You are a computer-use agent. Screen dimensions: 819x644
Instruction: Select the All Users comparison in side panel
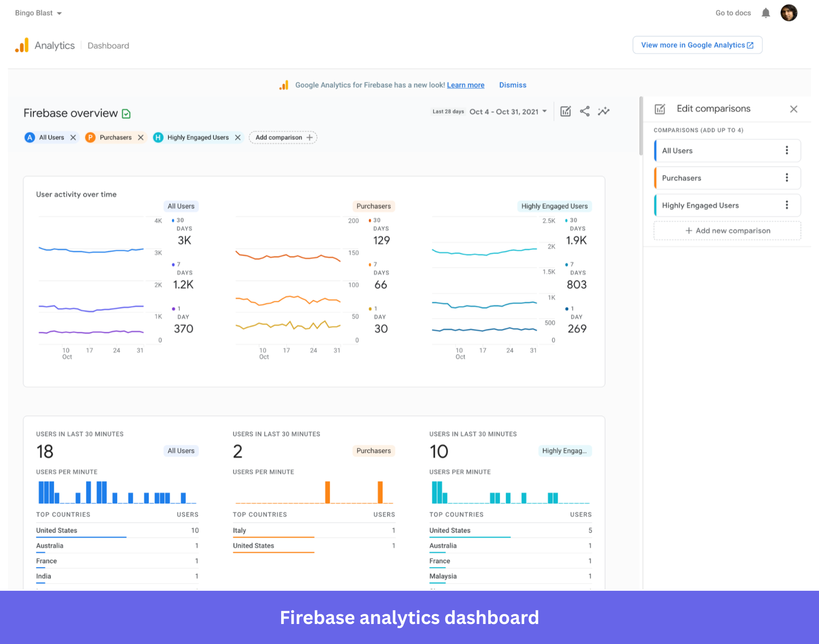coord(727,151)
